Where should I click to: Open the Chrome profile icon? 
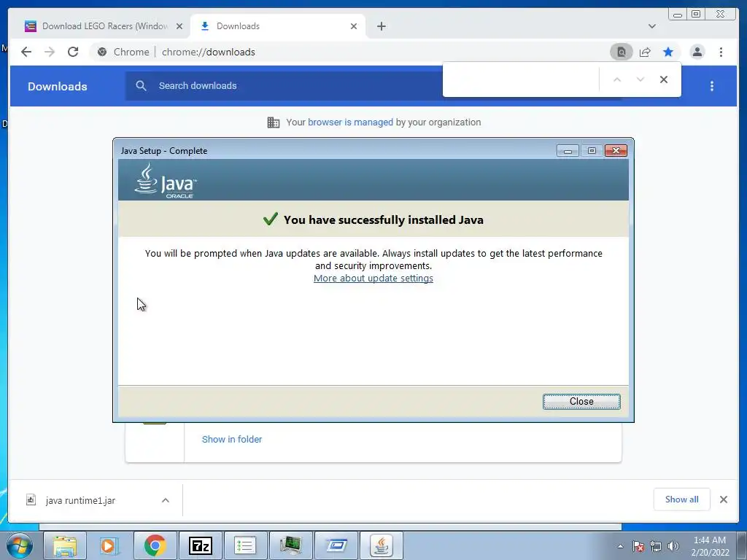(x=697, y=52)
